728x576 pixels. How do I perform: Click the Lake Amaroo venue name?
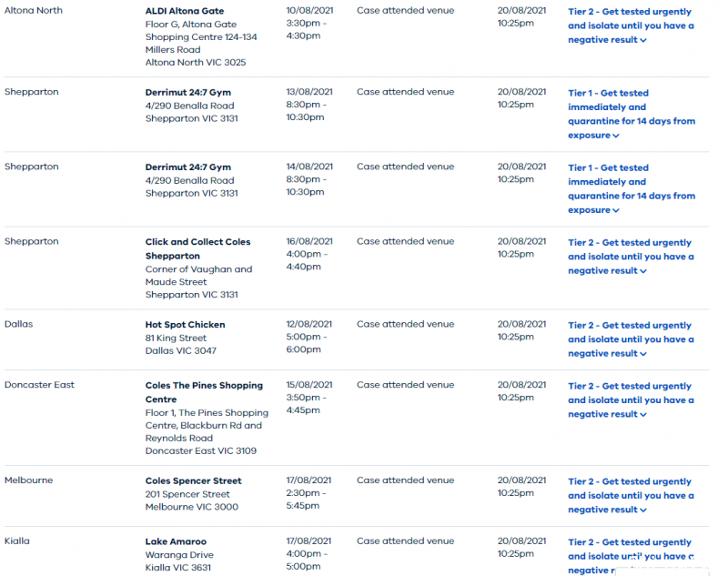(176, 542)
